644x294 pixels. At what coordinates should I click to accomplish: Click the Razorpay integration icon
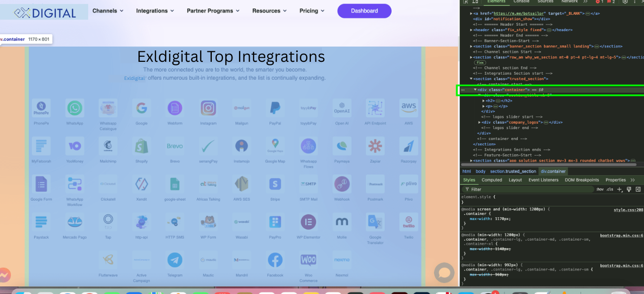point(409,146)
